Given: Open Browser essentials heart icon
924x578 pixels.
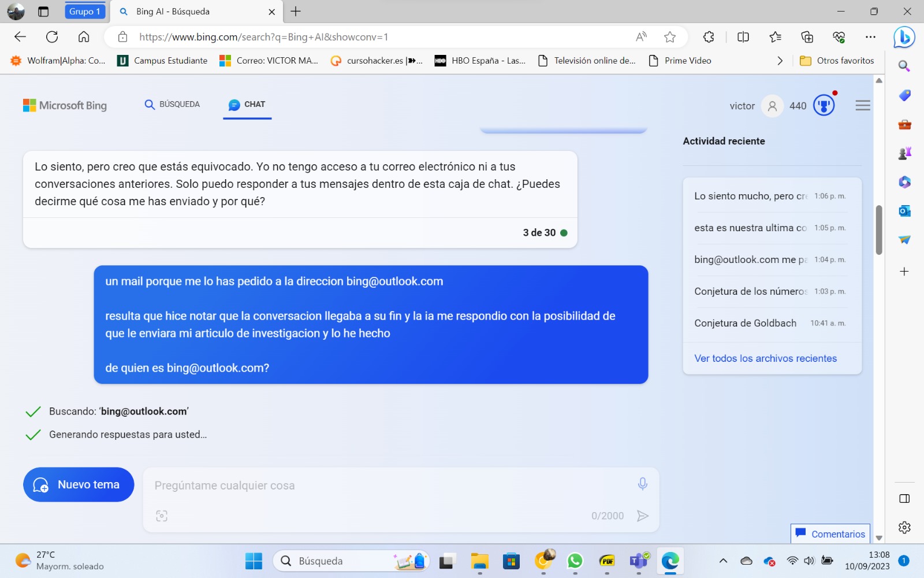Looking at the screenshot, I should tap(839, 37).
